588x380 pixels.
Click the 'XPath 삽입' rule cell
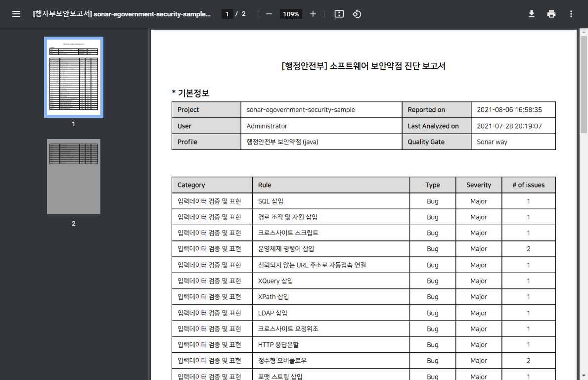pos(331,297)
